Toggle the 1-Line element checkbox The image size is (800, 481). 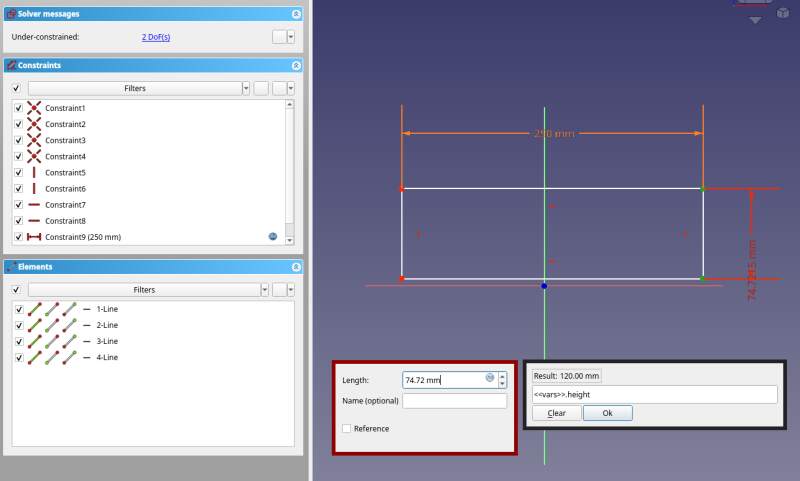pyautogui.click(x=19, y=309)
